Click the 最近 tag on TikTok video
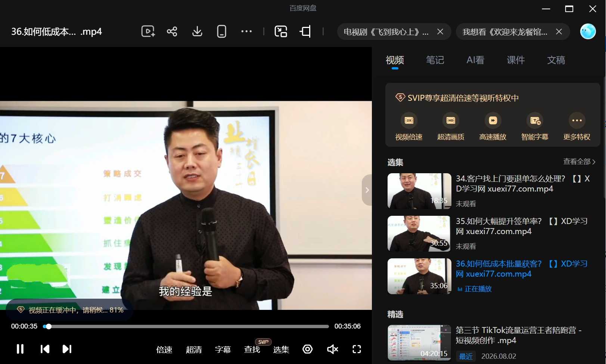 [466, 357]
